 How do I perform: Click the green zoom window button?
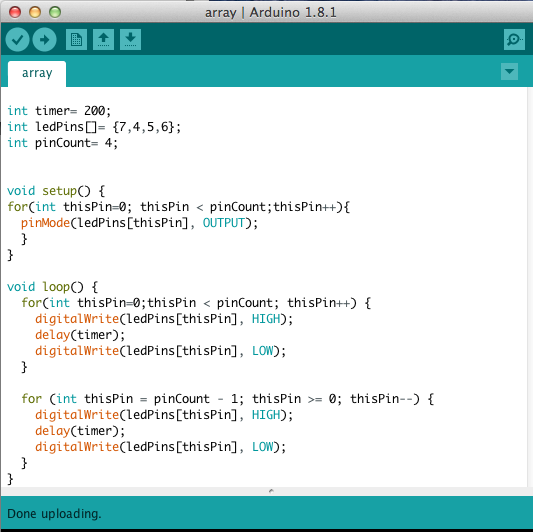coord(55,12)
